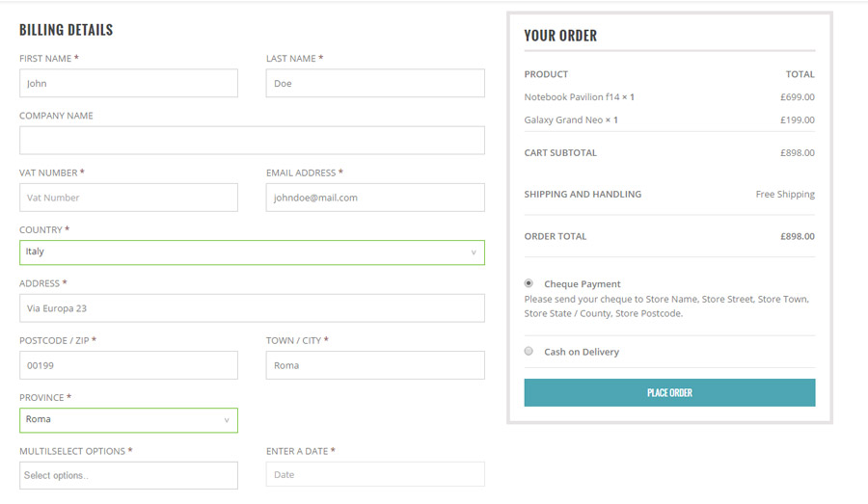Open the Country dropdown showing Italy
The image size is (868, 504).
[x=251, y=252]
